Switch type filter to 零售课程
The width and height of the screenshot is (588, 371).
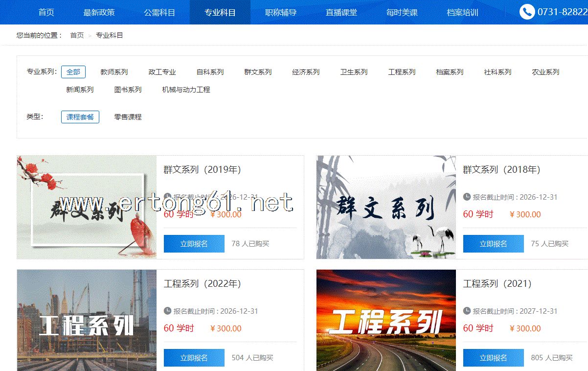128,117
